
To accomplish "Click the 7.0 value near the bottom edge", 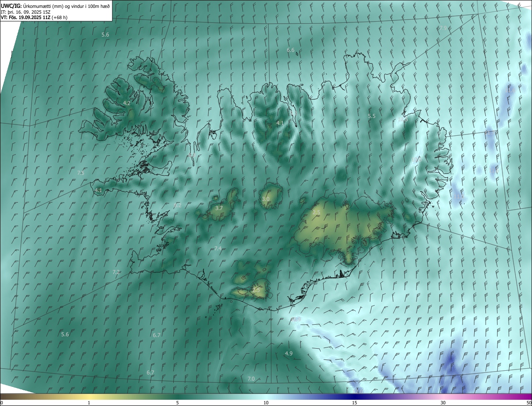I will (251, 379).
